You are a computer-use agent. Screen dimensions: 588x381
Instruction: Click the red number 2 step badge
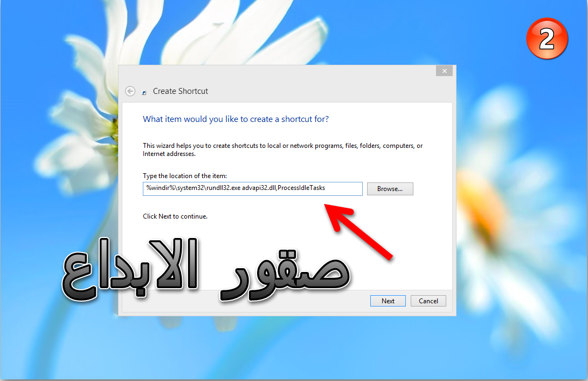[547, 38]
